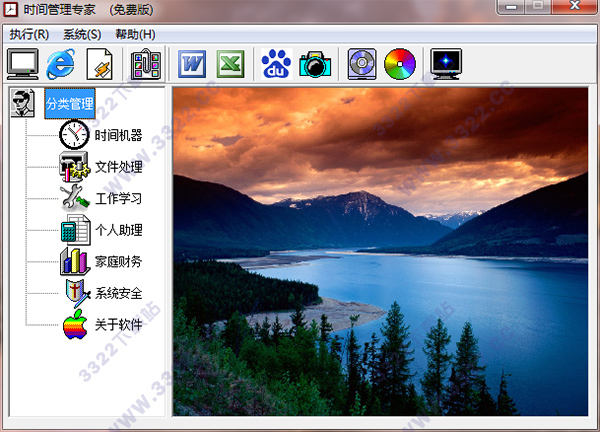Close the 时间管理专家 window

574,6
